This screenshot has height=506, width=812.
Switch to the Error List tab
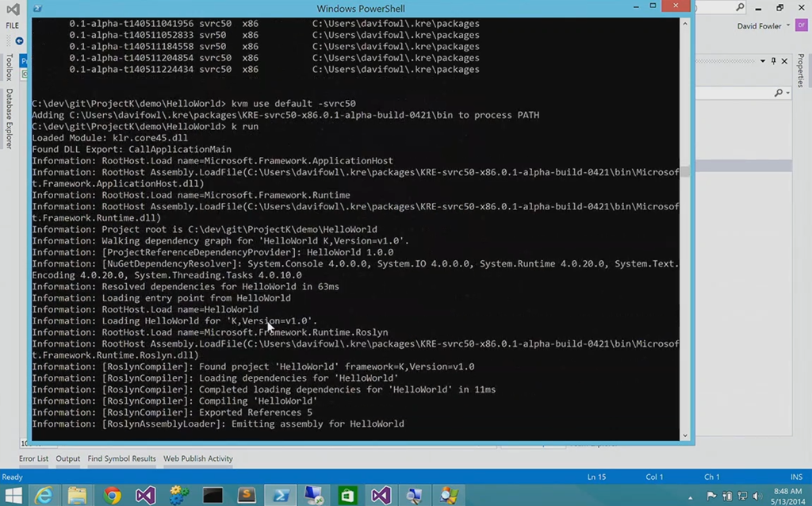[33, 459]
